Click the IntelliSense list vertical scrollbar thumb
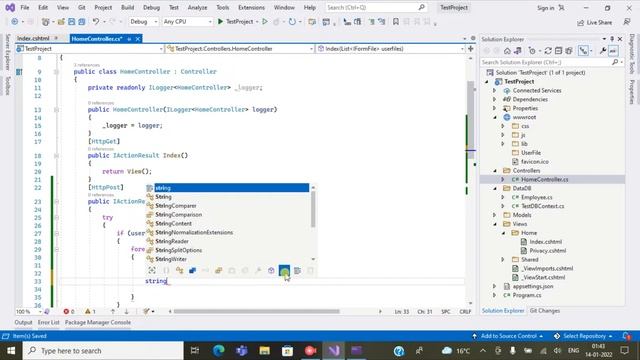Screen dimensions: 640x360 pyautogui.click(x=313, y=209)
